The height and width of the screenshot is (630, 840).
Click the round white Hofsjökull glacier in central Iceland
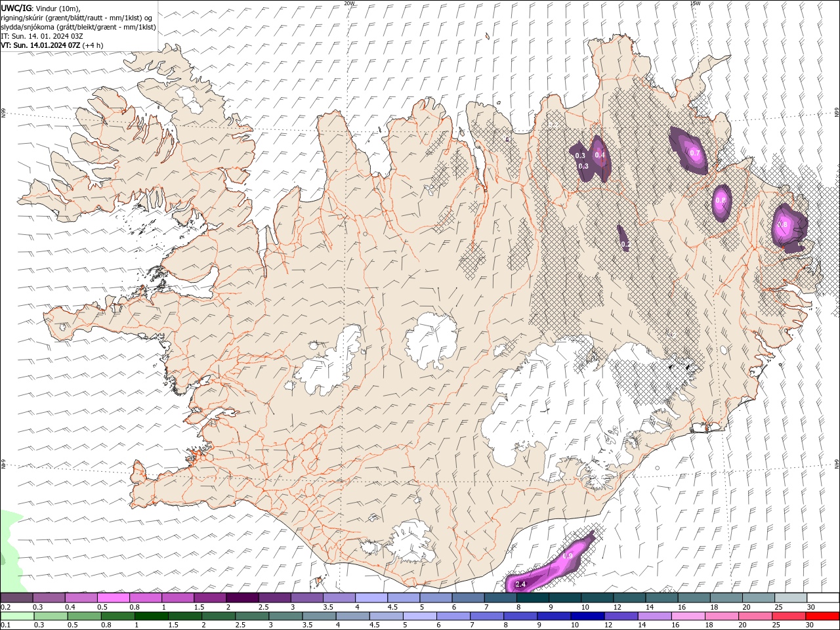tap(430, 341)
